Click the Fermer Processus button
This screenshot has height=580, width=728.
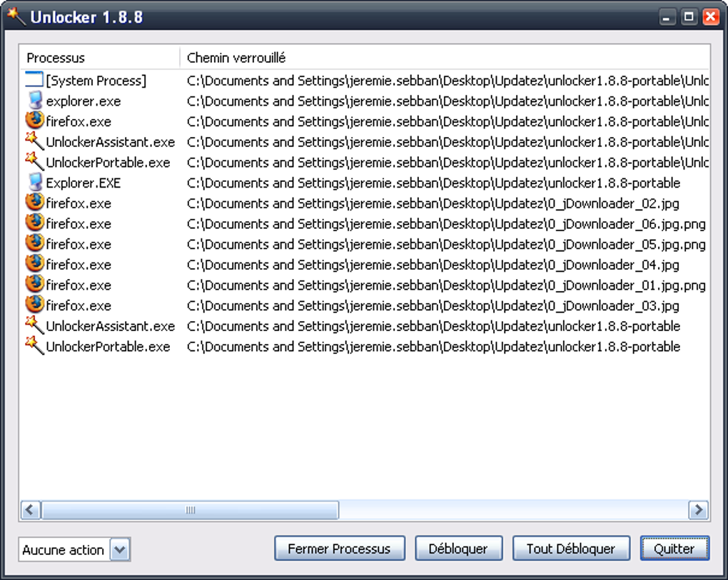coord(340,549)
